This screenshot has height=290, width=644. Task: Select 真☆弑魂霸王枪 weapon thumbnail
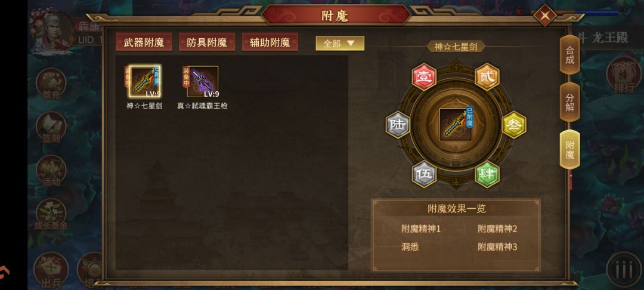[x=202, y=81]
